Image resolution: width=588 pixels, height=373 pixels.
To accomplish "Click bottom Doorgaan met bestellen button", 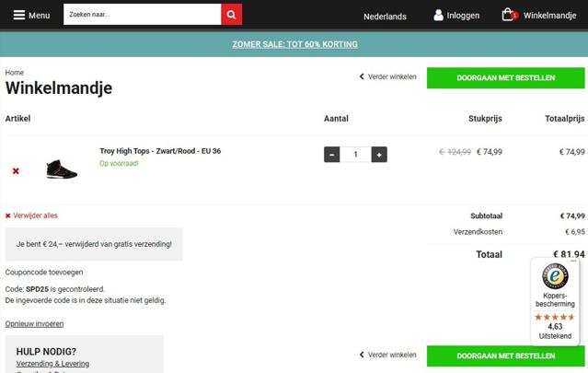I will coord(505,356).
